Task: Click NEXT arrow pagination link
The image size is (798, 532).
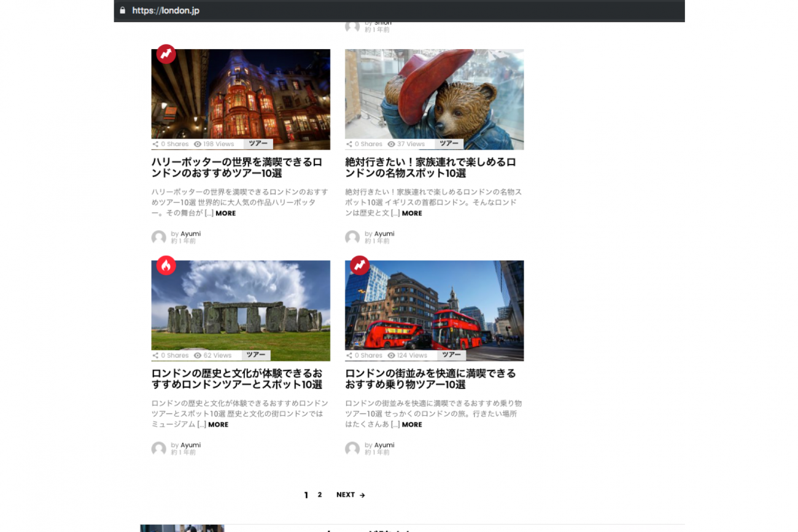Action: [x=351, y=495]
